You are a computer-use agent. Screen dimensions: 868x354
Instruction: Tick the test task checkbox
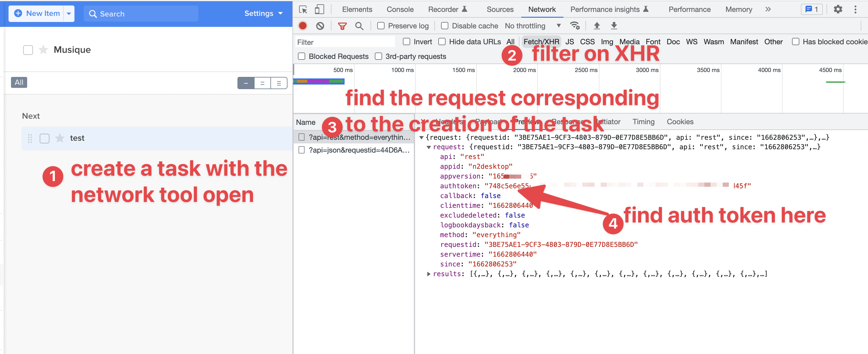[x=45, y=138]
